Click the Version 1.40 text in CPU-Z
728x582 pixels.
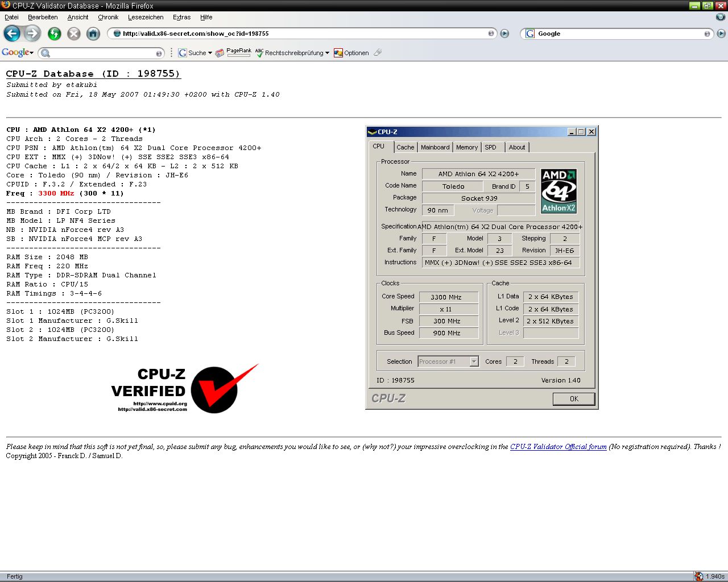click(561, 380)
